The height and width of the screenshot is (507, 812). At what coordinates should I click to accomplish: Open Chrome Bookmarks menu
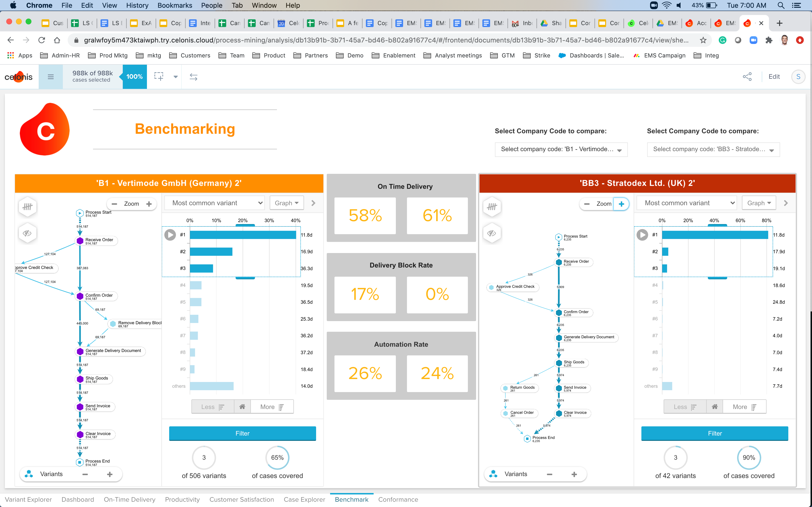click(174, 5)
